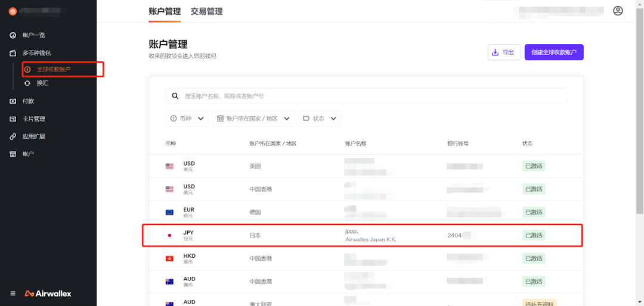Select the 账户管理 tab
Viewport: 644px width, 306px height.
pos(164,11)
